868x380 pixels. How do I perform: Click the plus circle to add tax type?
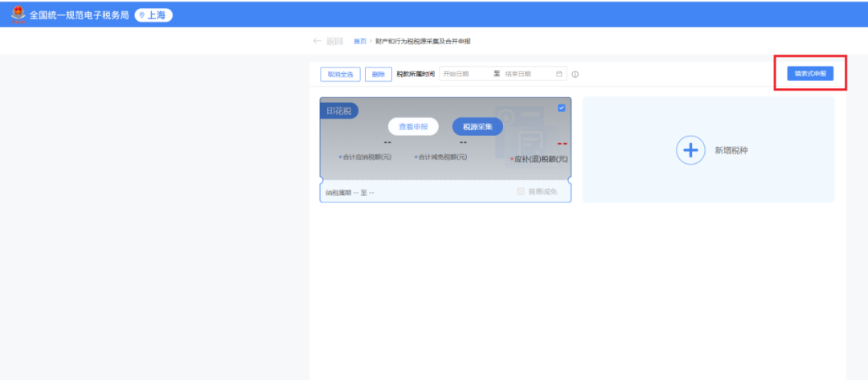pos(690,150)
